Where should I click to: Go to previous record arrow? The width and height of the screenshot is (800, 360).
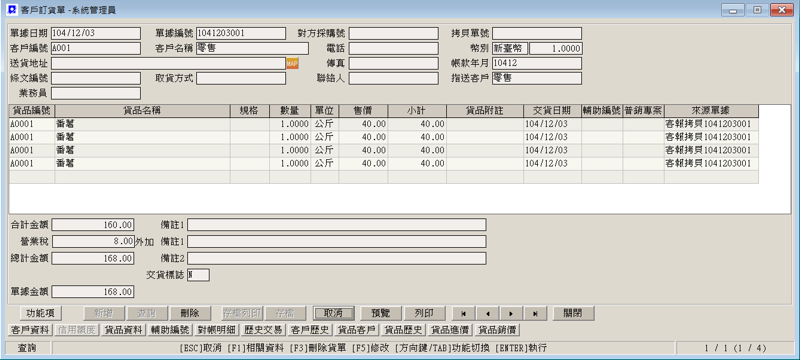click(x=487, y=313)
